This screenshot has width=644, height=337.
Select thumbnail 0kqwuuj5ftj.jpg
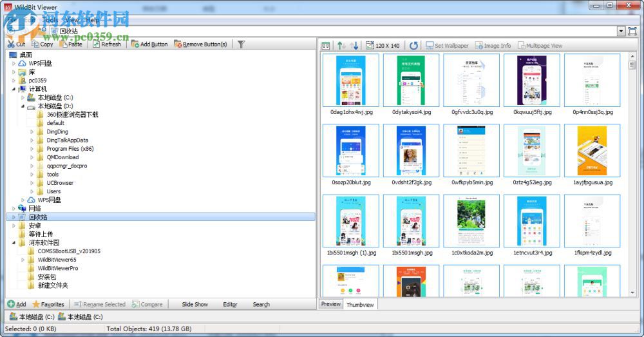click(532, 80)
